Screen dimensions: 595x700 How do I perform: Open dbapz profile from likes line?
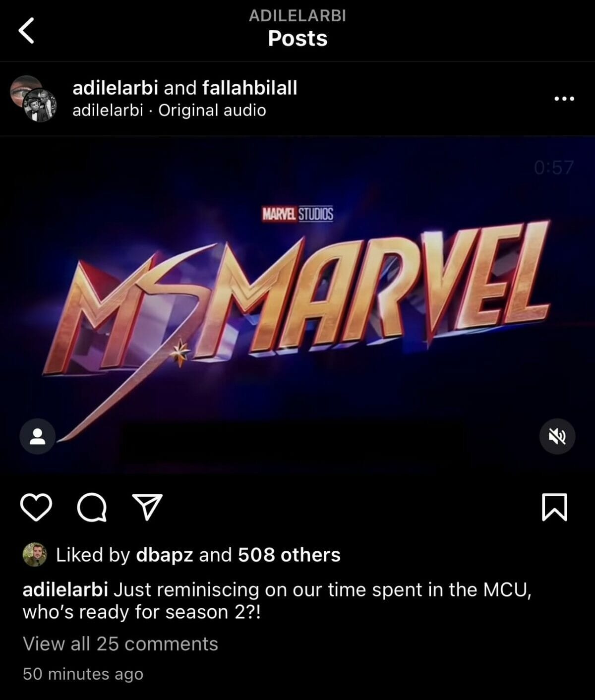165,555
